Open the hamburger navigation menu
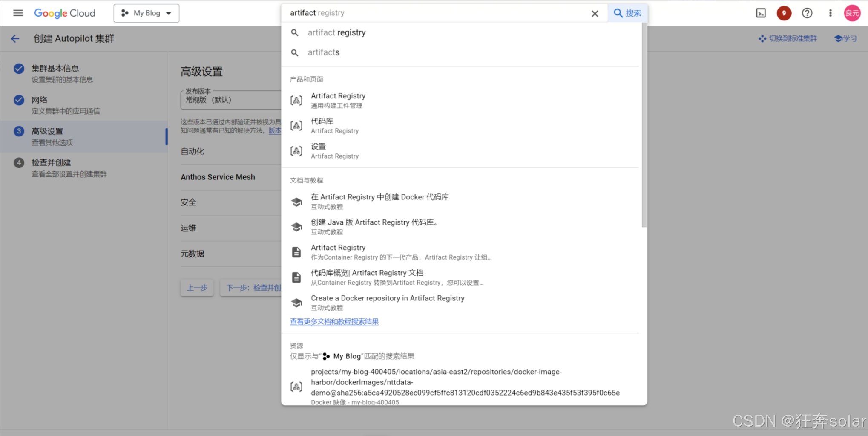868x436 pixels. pos(18,13)
